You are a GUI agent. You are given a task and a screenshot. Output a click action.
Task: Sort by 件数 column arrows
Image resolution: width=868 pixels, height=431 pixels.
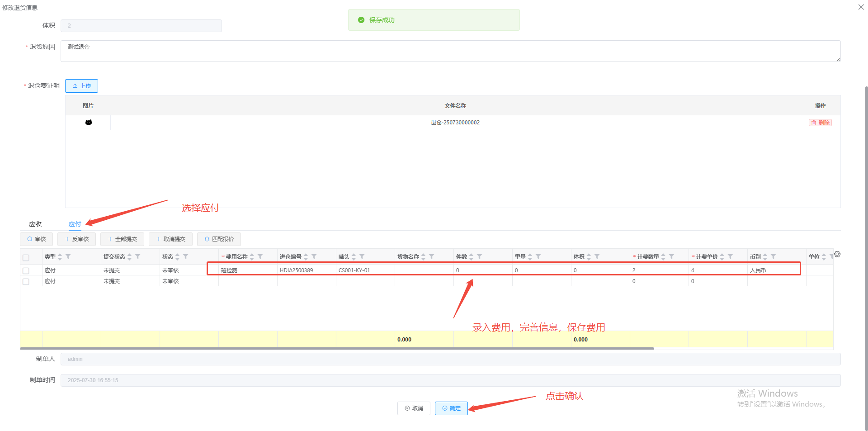471,257
